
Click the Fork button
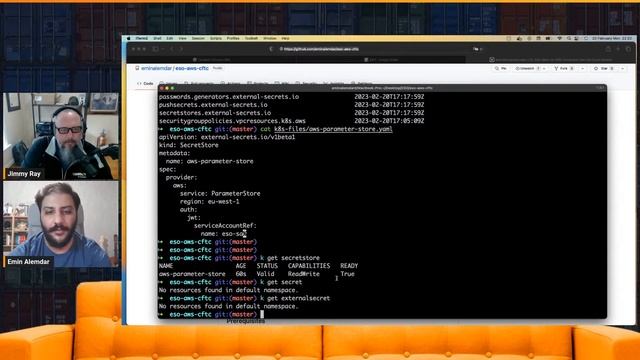tap(563, 69)
